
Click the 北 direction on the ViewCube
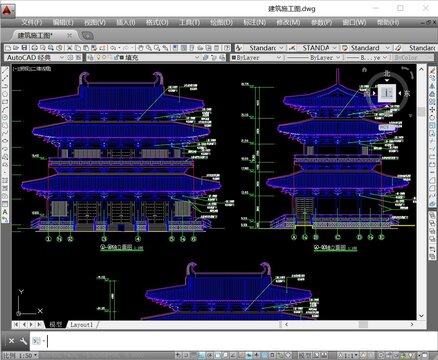(387, 73)
